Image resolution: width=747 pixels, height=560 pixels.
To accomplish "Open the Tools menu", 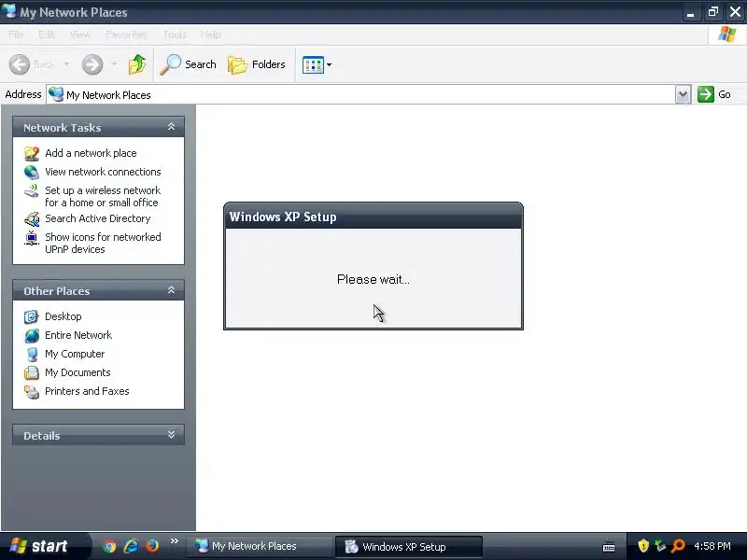I will (175, 35).
